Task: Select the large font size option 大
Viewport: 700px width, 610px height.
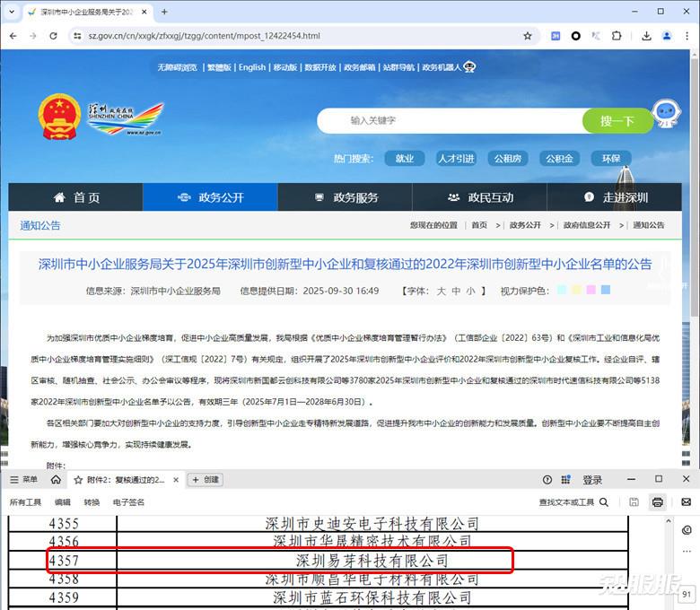Action: pyautogui.click(x=441, y=291)
